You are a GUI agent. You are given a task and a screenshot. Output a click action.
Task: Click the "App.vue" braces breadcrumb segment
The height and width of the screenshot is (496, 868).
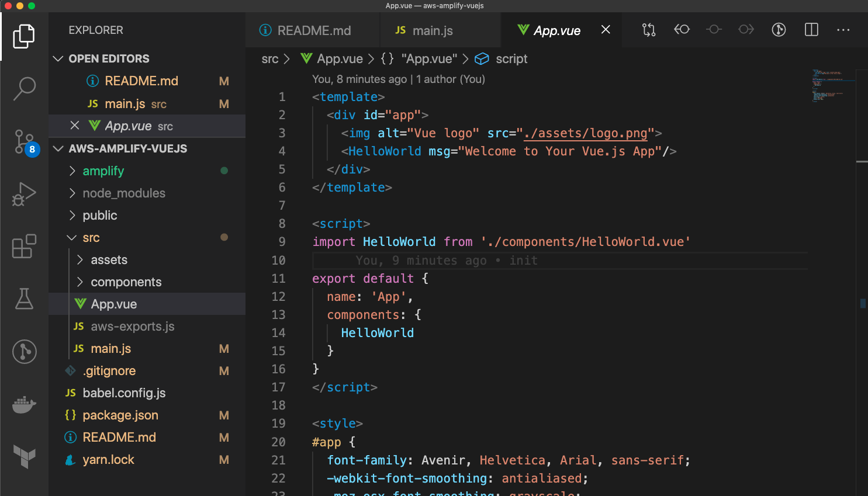[x=419, y=59]
